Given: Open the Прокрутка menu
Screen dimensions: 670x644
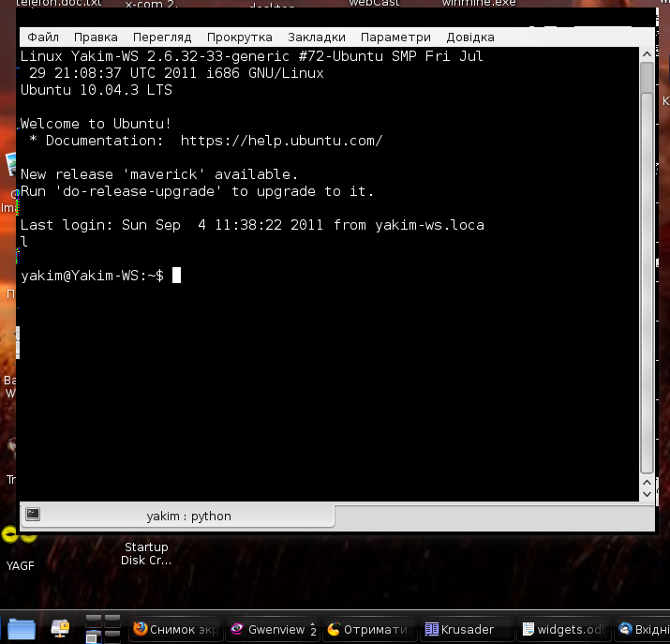Looking at the screenshot, I should (239, 37).
